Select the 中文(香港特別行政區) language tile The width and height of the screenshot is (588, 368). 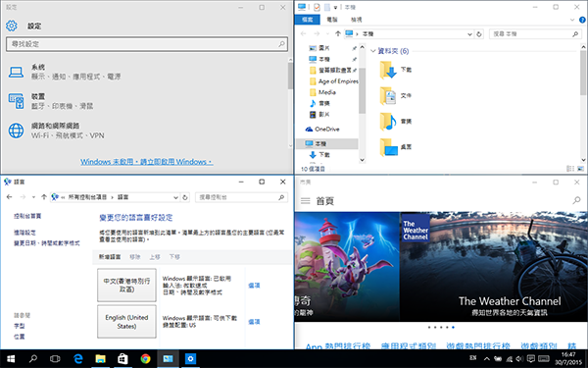126,285
